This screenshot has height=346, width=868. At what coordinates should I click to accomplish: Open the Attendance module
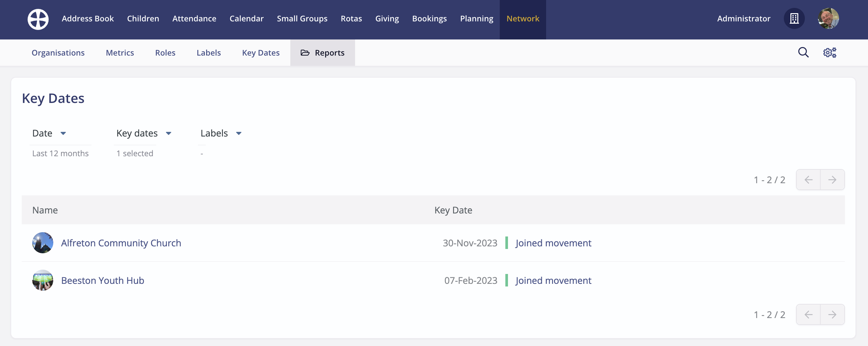point(194,18)
